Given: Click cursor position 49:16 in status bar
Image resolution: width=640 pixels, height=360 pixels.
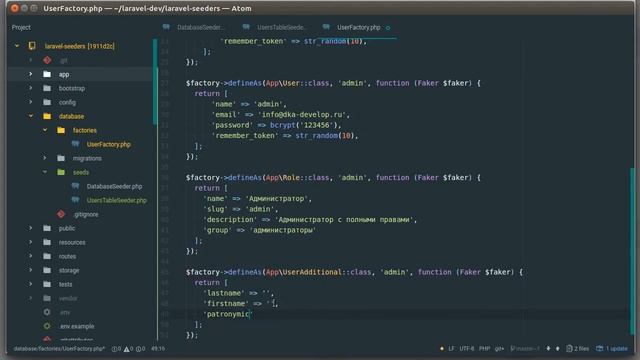Looking at the screenshot, I should click(158, 349).
